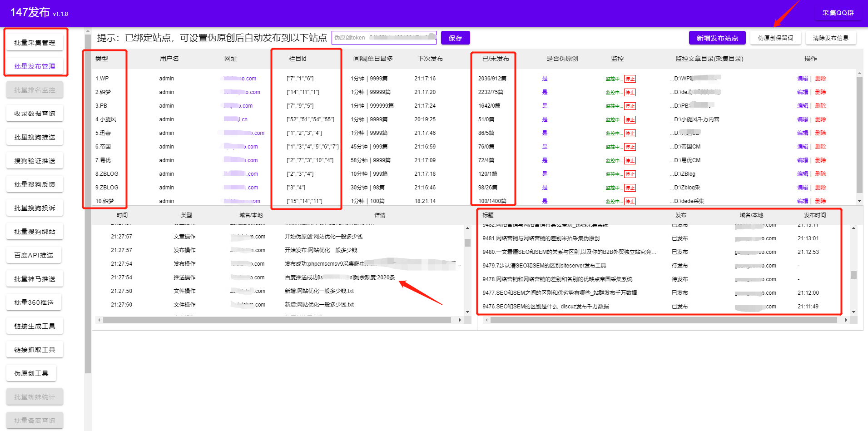Save the 伪原创token with 保存 button

point(455,38)
